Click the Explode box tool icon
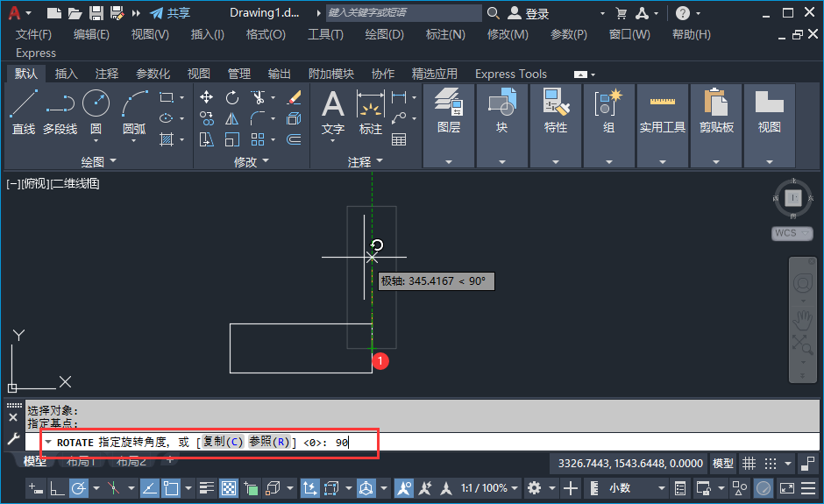824x504 pixels. pyautogui.click(x=295, y=119)
